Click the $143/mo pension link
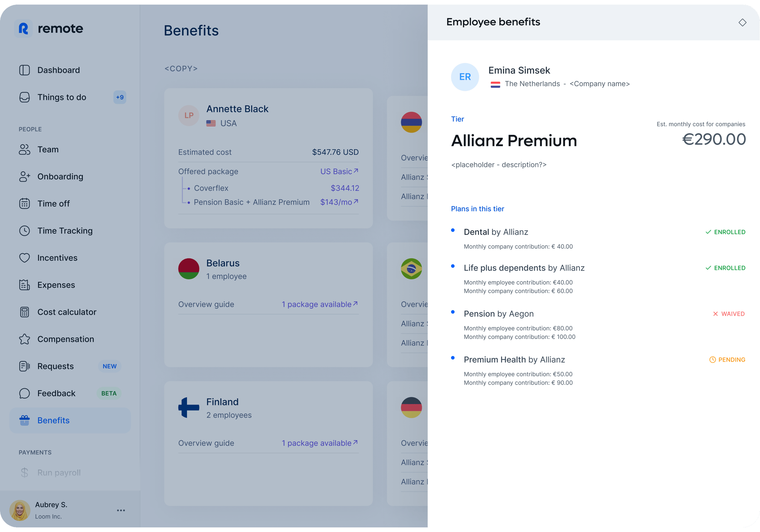 click(339, 202)
